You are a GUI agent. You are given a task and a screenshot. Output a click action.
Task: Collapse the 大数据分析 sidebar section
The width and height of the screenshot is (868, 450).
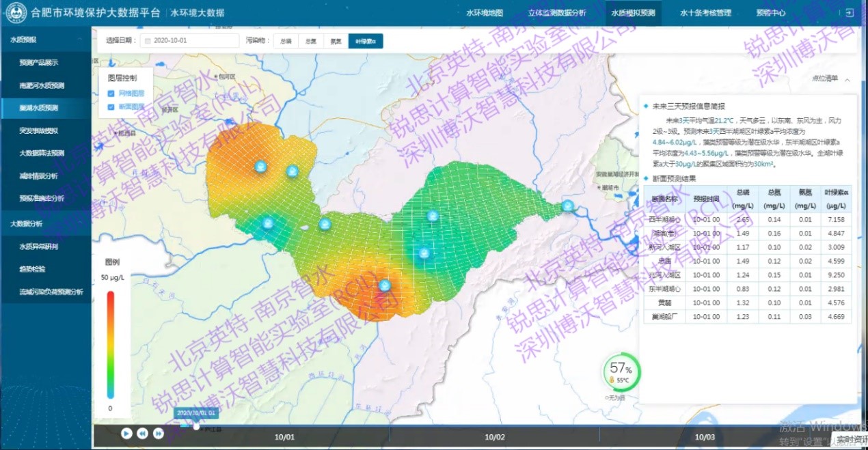45,223
